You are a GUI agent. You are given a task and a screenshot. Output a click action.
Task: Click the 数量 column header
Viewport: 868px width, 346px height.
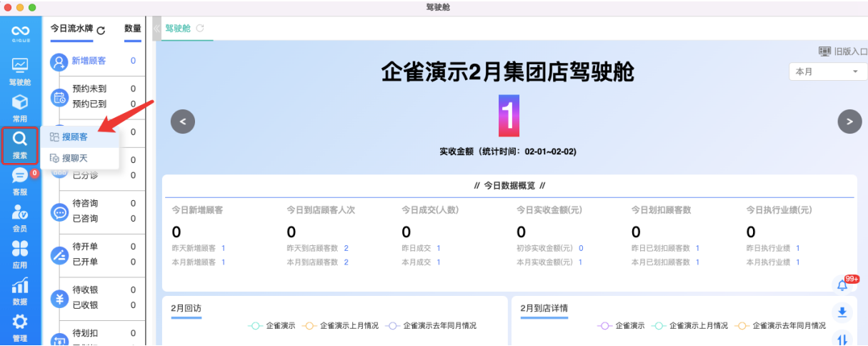click(x=133, y=29)
